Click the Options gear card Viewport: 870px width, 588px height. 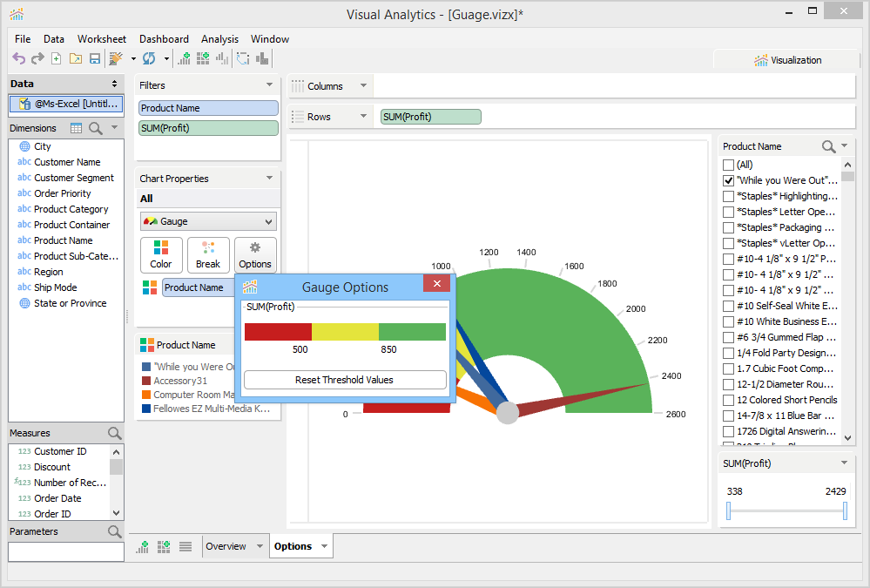[x=255, y=255]
